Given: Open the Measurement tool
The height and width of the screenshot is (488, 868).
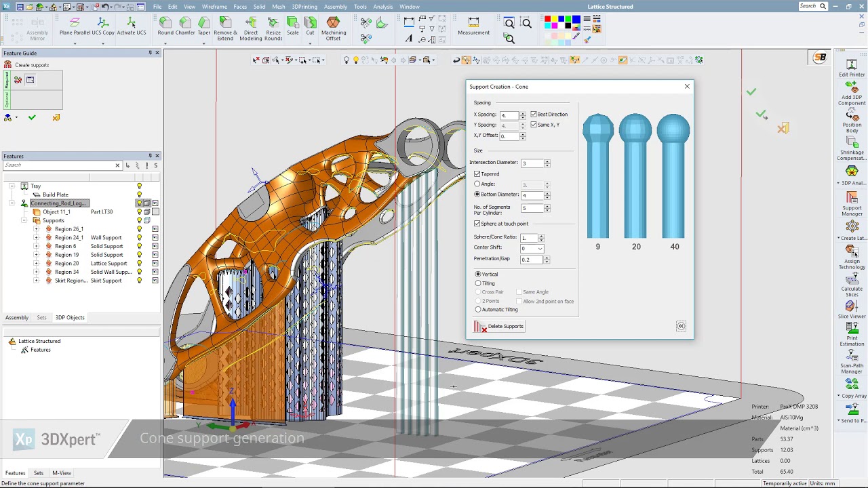Looking at the screenshot, I should [x=473, y=26].
